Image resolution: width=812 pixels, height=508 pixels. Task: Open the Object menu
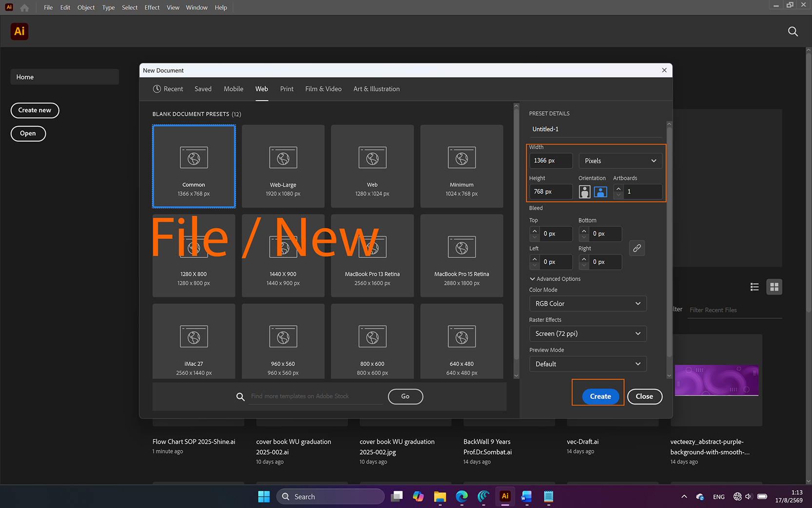(86, 7)
